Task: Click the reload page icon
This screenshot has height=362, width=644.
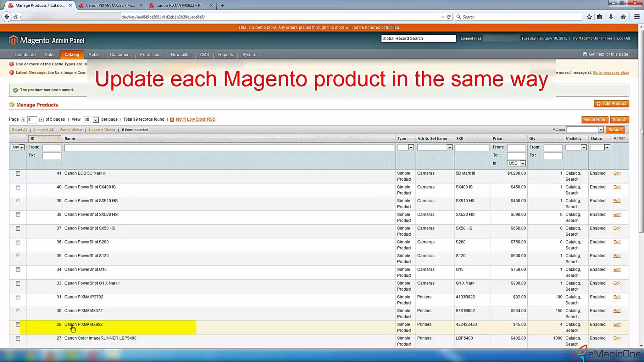Action: tap(449, 17)
